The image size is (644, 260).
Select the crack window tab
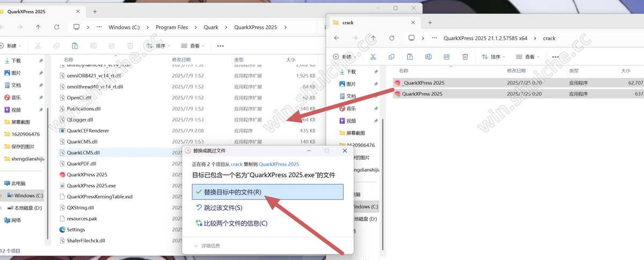tap(374, 23)
